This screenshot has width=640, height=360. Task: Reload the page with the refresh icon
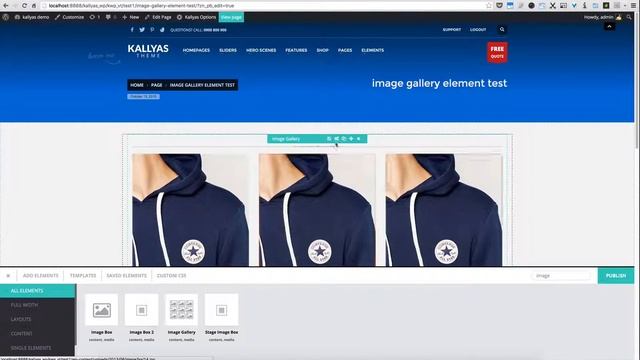24,6
